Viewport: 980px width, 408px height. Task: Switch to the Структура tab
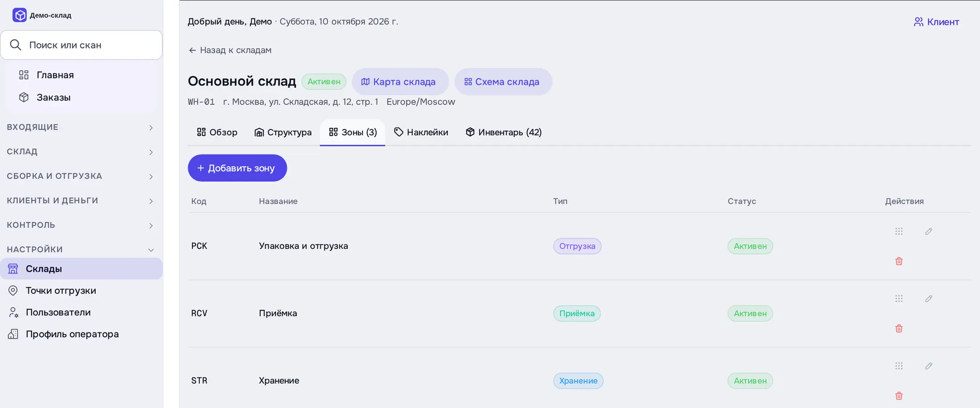[x=283, y=132]
